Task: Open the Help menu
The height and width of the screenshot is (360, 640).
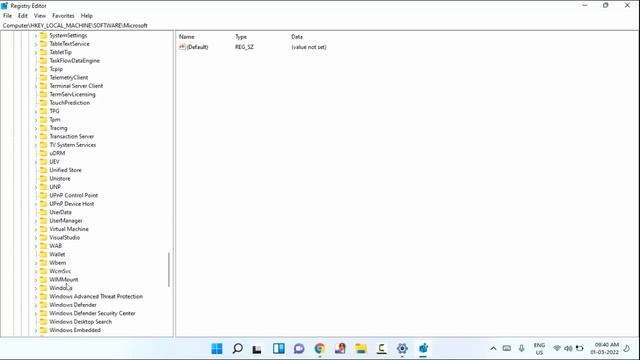Action: [x=87, y=16]
